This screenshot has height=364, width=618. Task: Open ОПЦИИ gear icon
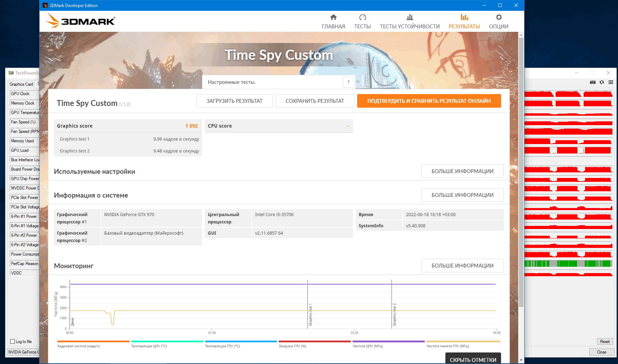[499, 17]
